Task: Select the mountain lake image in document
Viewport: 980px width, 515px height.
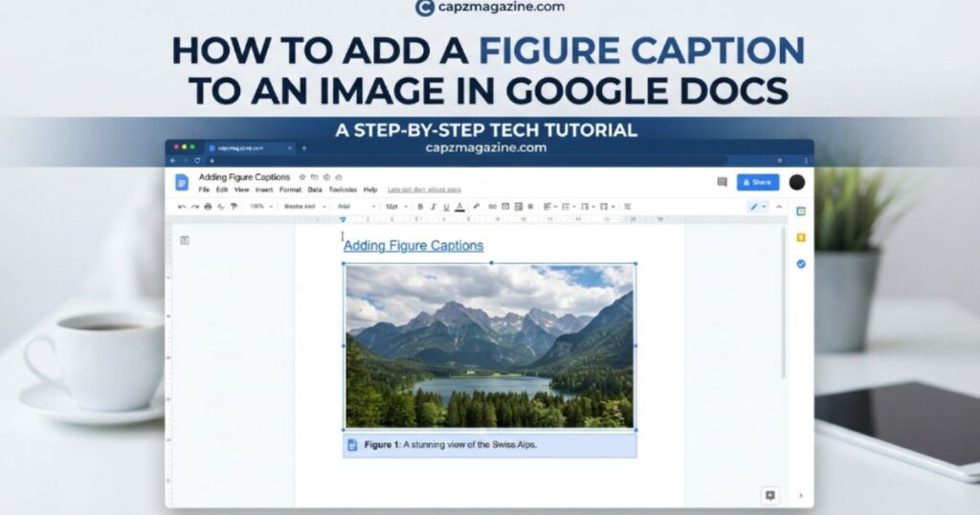Action: coord(489,347)
